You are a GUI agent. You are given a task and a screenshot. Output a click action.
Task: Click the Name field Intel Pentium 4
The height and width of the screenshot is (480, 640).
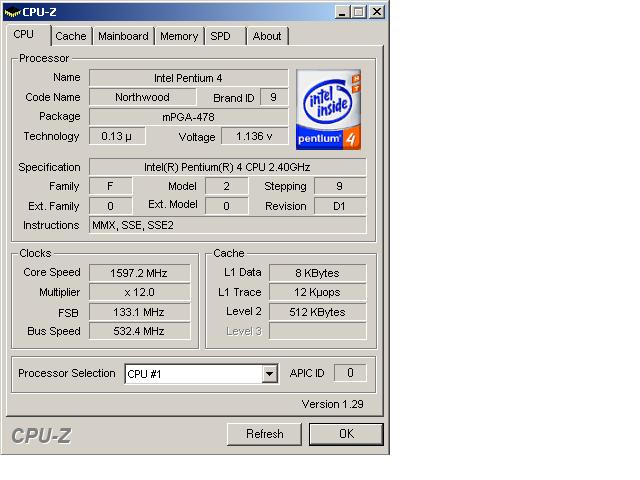(x=189, y=78)
